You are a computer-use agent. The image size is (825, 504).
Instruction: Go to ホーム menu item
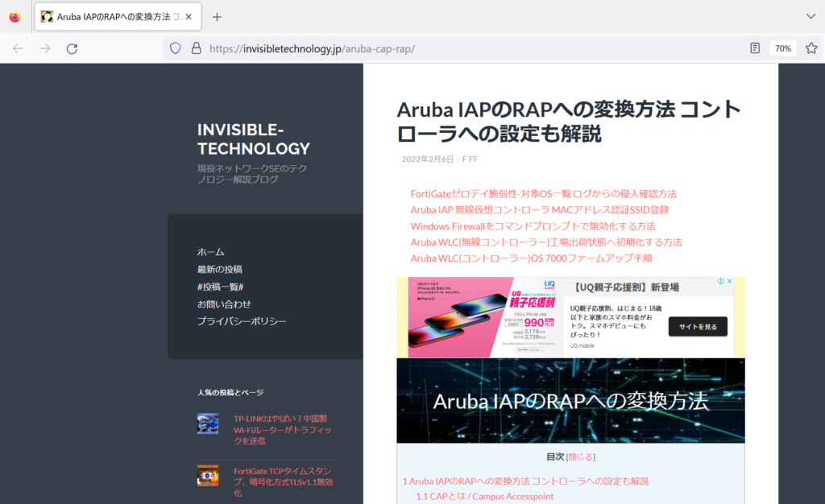(210, 252)
